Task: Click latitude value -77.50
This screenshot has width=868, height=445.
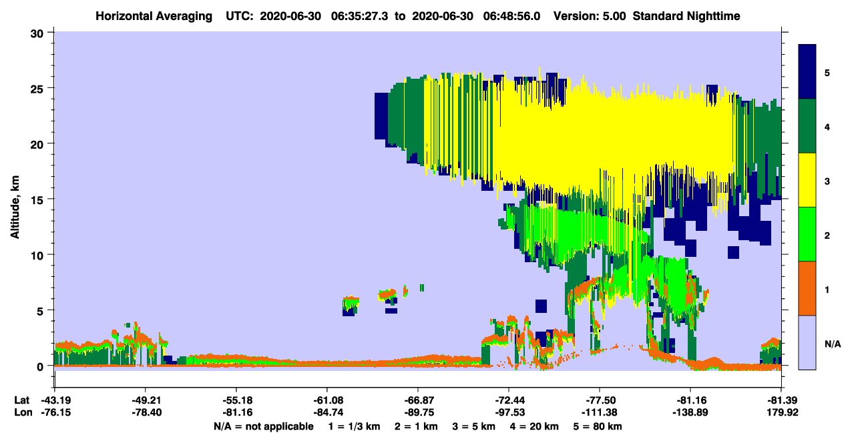Action: 600,400
